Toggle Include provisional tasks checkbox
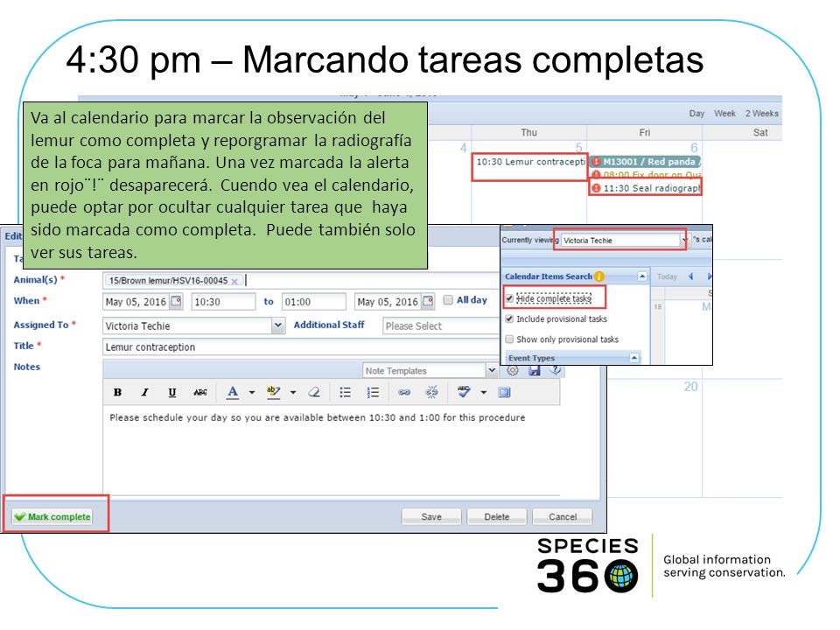 click(x=509, y=318)
